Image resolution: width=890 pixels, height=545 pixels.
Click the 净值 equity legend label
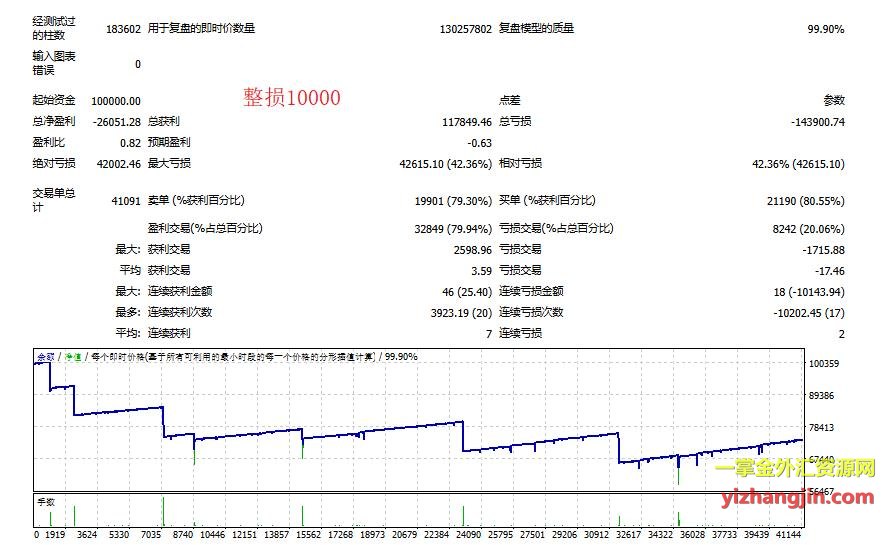coord(73,356)
